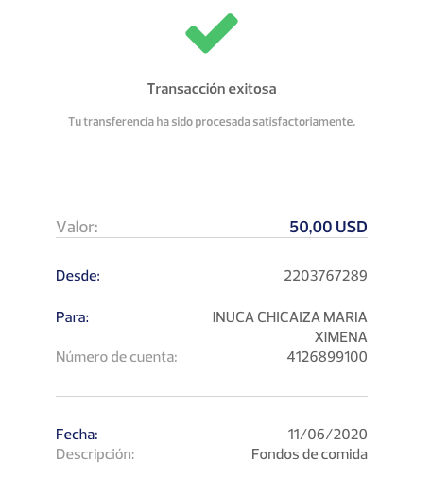
Task: Click the Para label
Action: coord(73,317)
